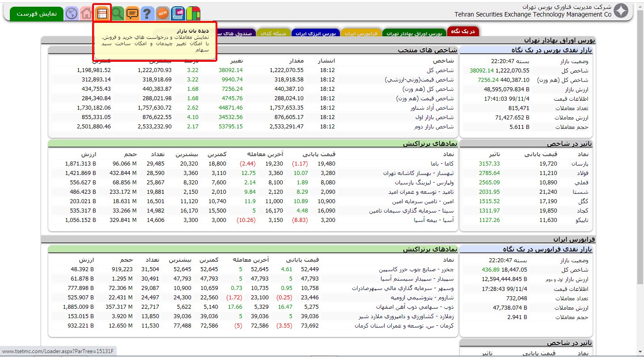
Task: Open زملارد - کشاورزی و دامپروری ملارد شیر
Action: [406, 316]
